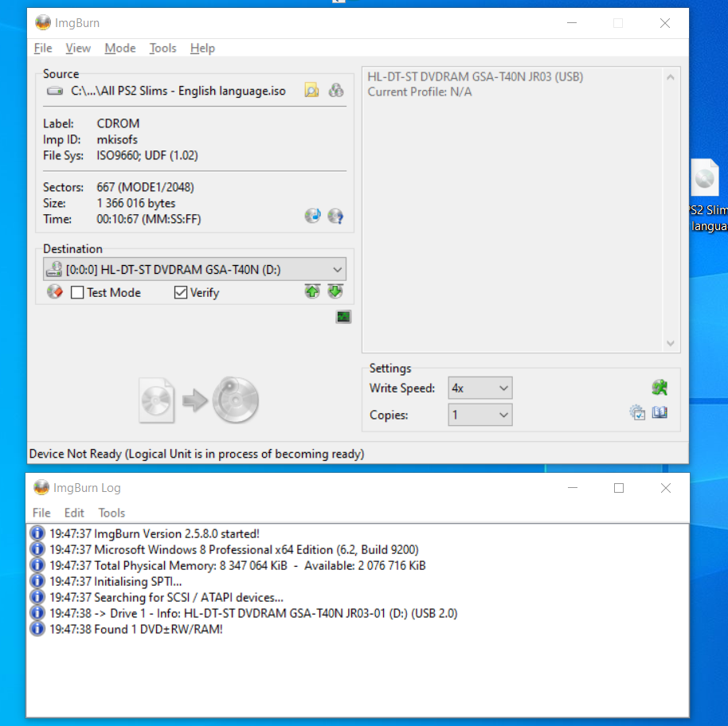
Task: Click the source path 'All PS2 Slims - English language.iso'
Action: pyautogui.click(x=178, y=91)
